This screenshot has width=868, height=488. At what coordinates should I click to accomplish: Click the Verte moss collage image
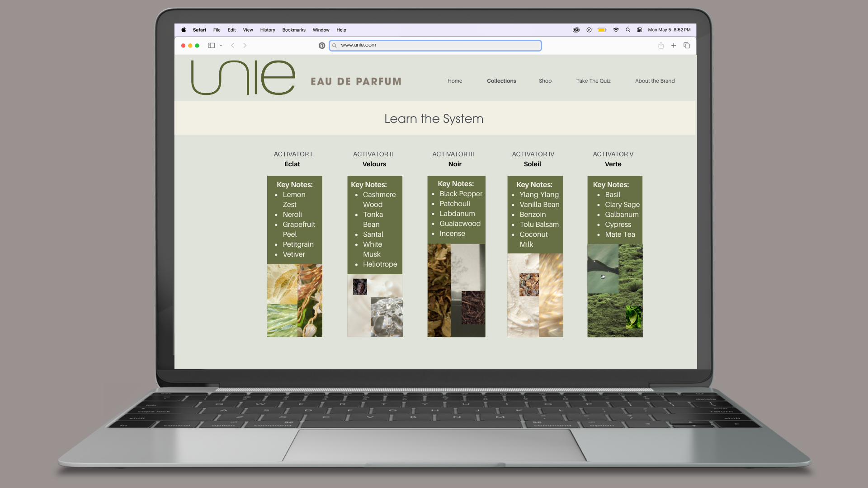tap(615, 291)
